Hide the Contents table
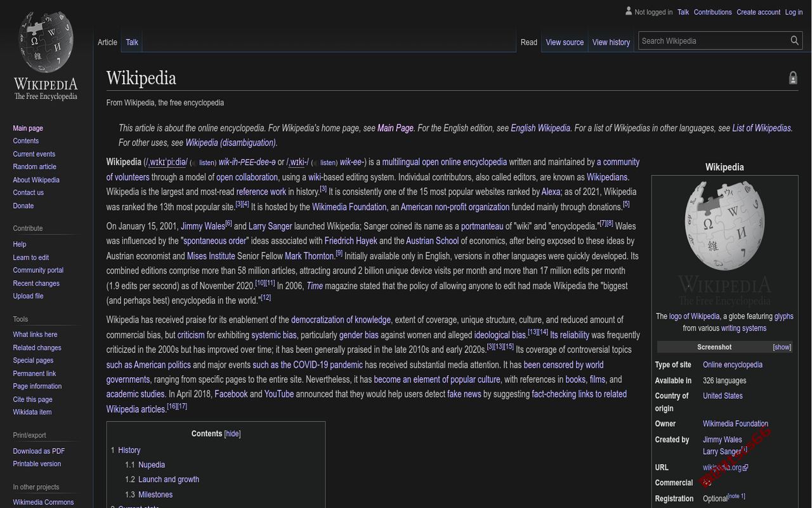This screenshot has width=812, height=508. click(232, 434)
